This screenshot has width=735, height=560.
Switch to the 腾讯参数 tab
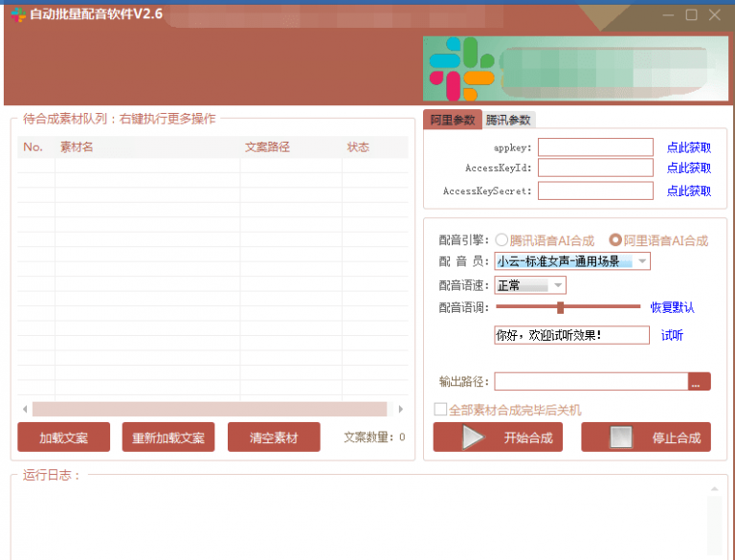507,121
